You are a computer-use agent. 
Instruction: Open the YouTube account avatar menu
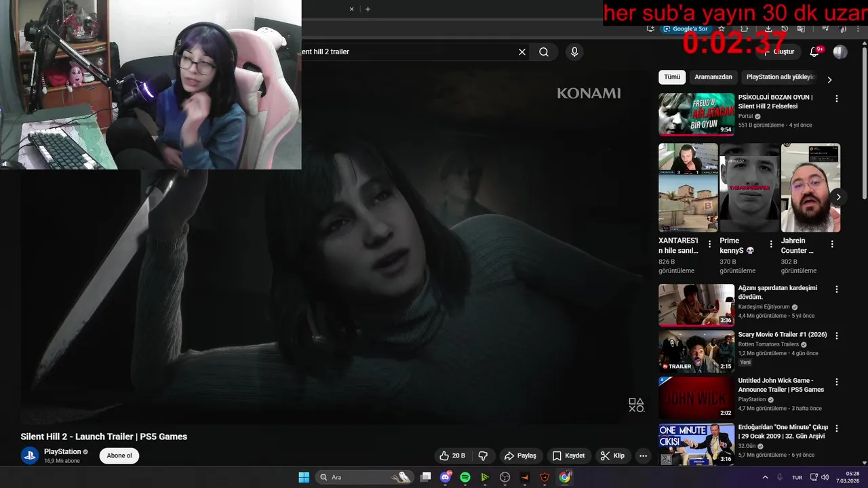(840, 52)
